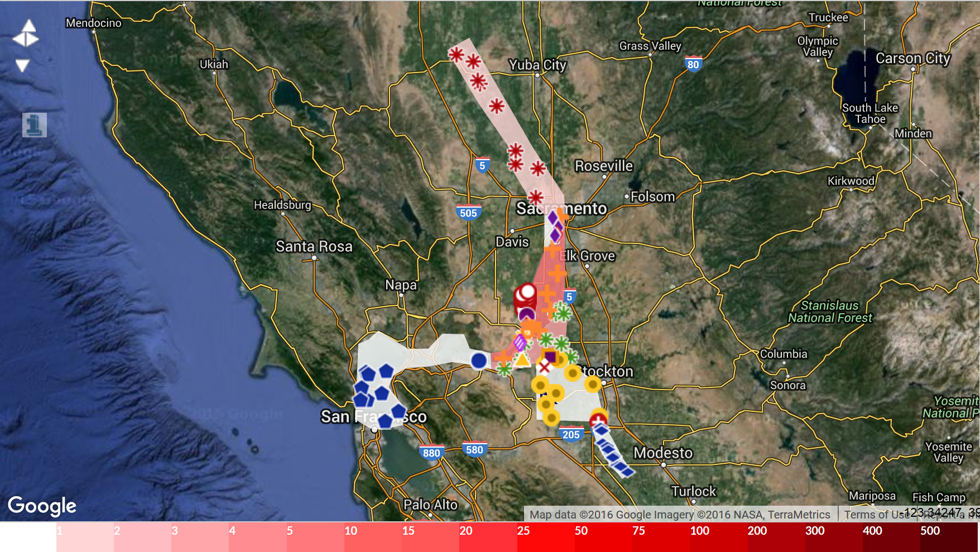Image resolution: width=980 pixels, height=552 pixels.
Task: Click the Folsom map label
Action: (x=652, y=196)
